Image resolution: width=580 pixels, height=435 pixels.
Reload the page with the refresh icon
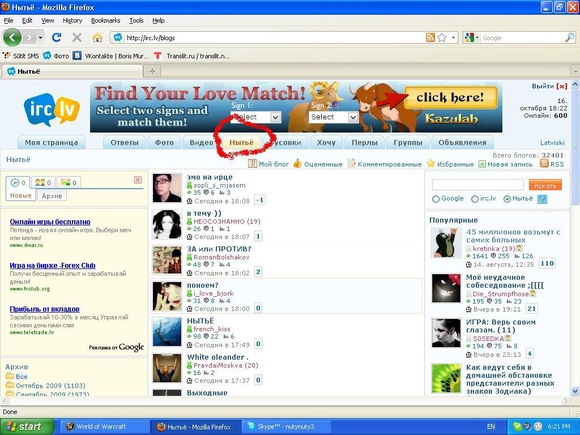57,37
